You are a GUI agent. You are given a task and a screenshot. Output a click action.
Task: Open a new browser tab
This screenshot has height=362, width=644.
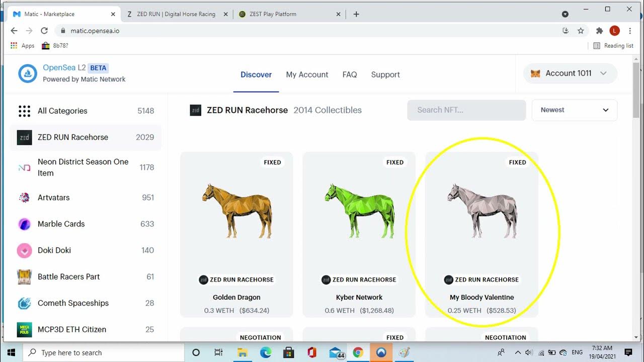click(356, 14)
